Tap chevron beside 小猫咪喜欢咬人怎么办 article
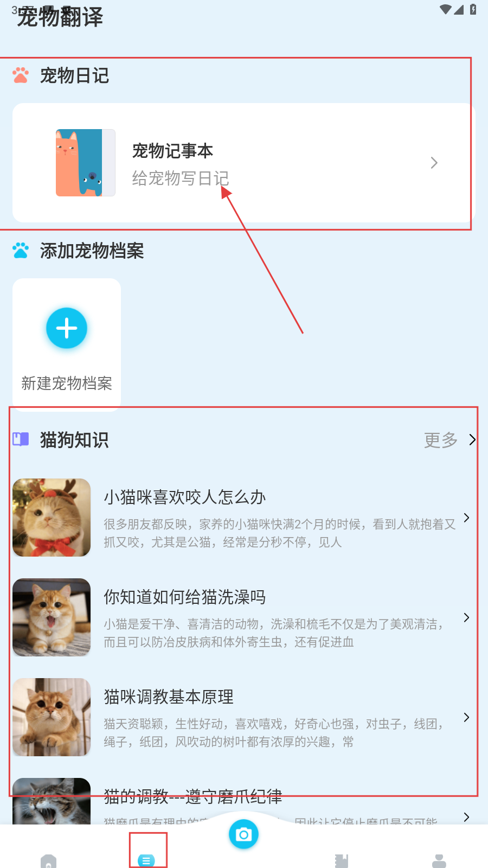This screenshot has width=488, height=868. click(466, 518)
